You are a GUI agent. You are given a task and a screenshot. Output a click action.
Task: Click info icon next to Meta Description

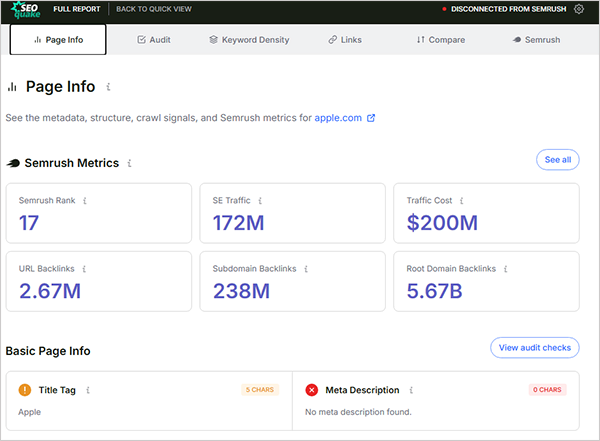(411, 390)
